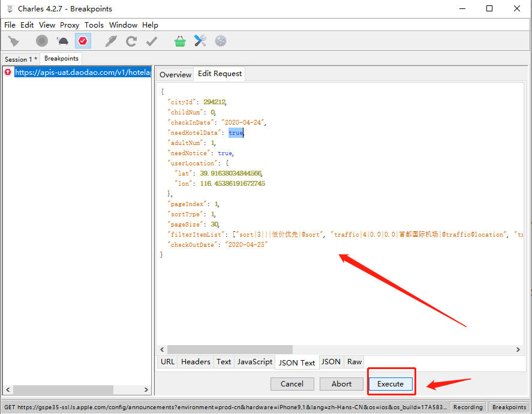Click the request list horizontal scrollbar thumb
The image size is (532, 414).
(63, 389)
